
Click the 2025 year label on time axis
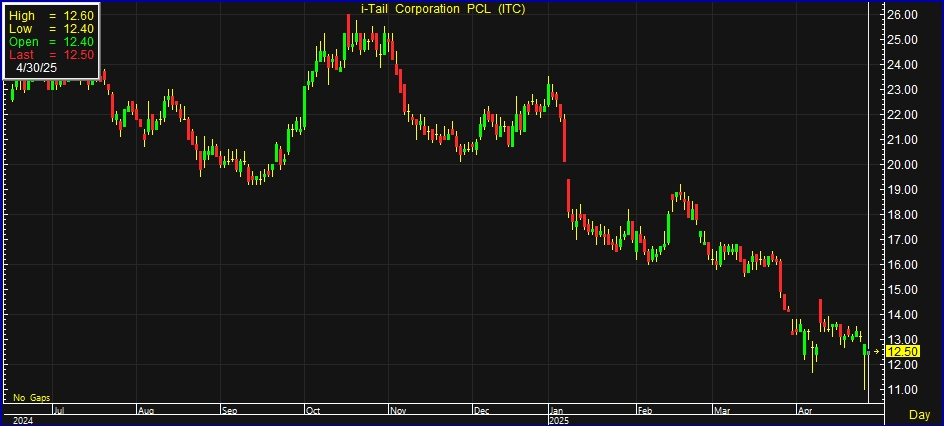[x=559, y=420]
